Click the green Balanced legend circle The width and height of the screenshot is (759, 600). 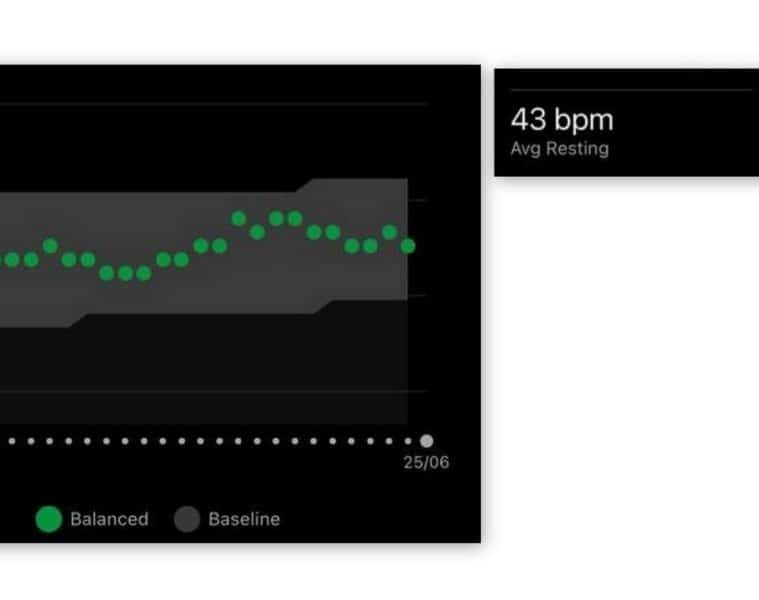[x=49, y=519]
